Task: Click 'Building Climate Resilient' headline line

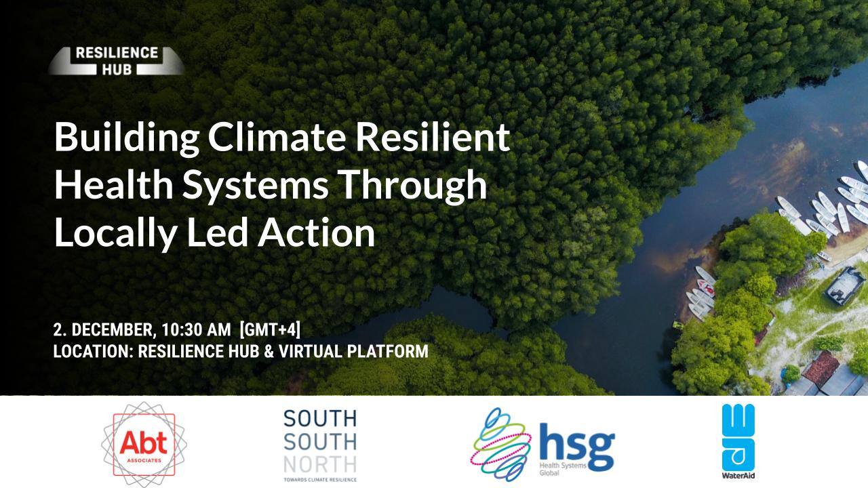Action: [x=281, y=138]
